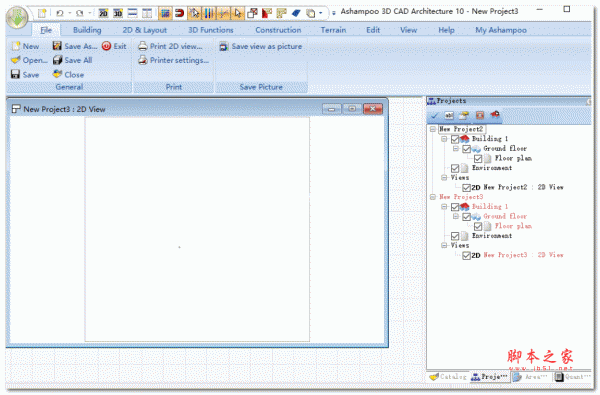Screen dimensions: 600x395
Task: Click the Close project button
Action: [x=68, y=75]
